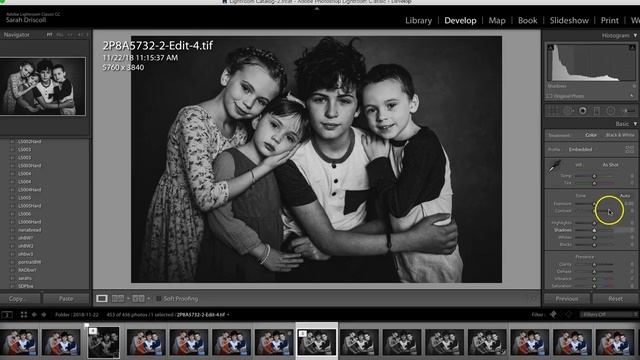Collapse the Histogram panel
Image resolution: width=640 pixels, height=360 pixels.
tap(635, 36)
